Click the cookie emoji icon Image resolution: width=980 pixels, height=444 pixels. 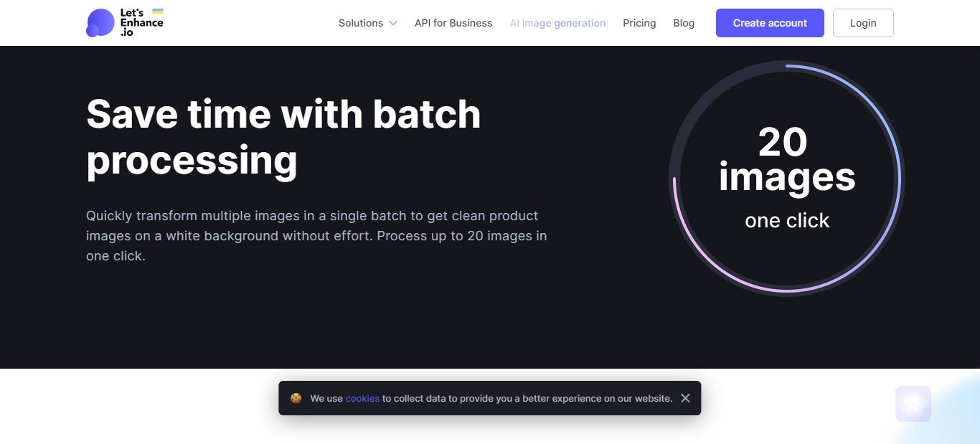(296, 398)
